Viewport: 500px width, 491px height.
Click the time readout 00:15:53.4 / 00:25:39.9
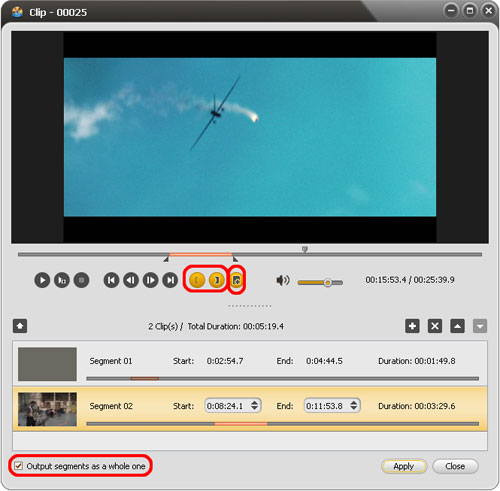click(x=410, y=280)
